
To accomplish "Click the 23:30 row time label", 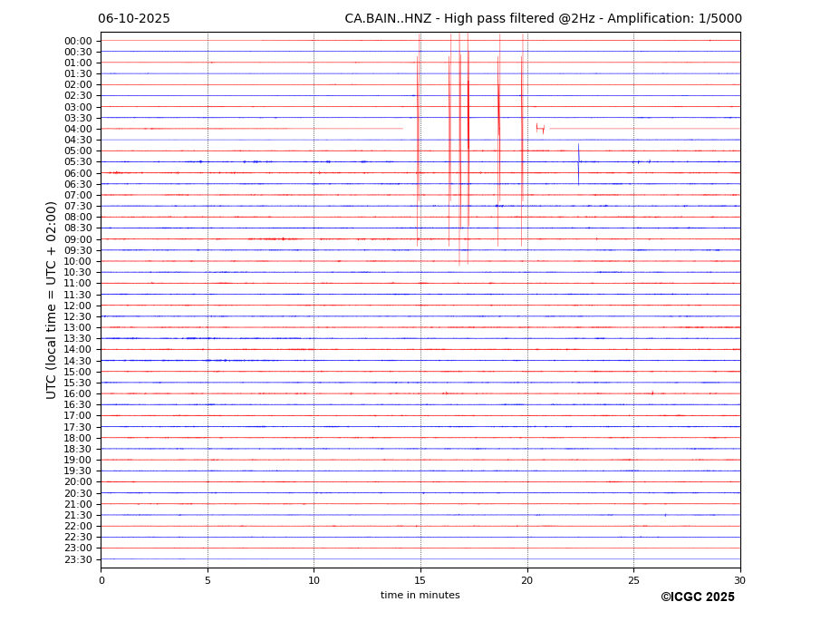I will click(x=78, y=559).
